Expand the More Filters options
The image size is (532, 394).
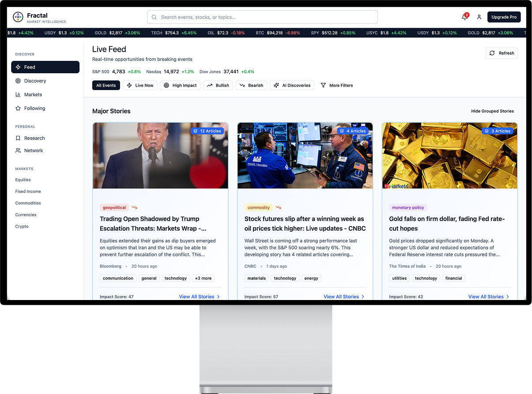pyautogui.click(x=337, y=85)
